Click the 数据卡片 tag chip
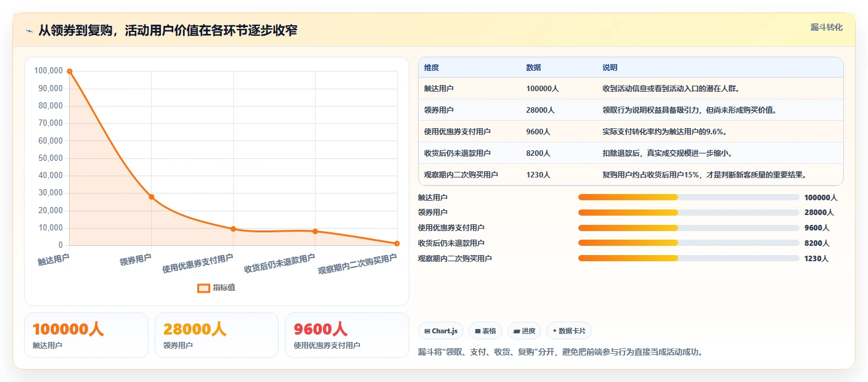The height and width of the screenshot is (382, 868). tap(569, 331)
